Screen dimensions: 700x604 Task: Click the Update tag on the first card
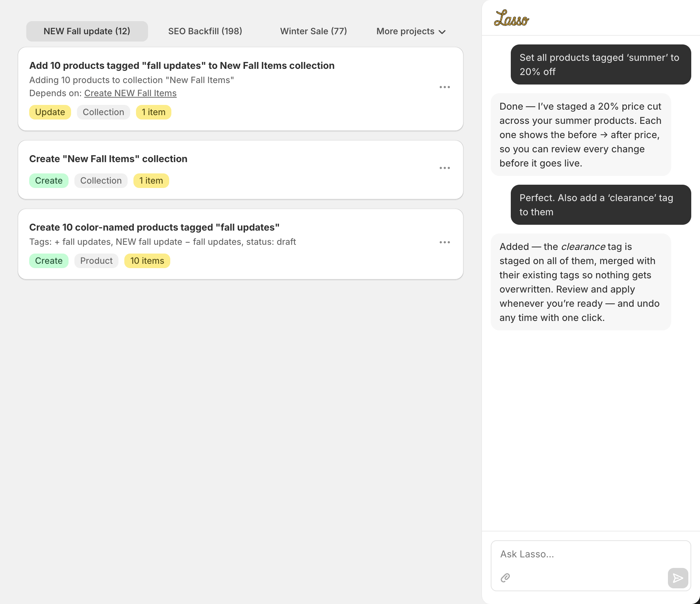[50, 112]
